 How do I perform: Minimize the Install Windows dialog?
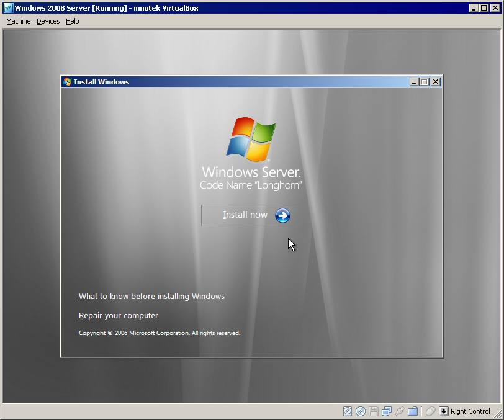(415, 82)
